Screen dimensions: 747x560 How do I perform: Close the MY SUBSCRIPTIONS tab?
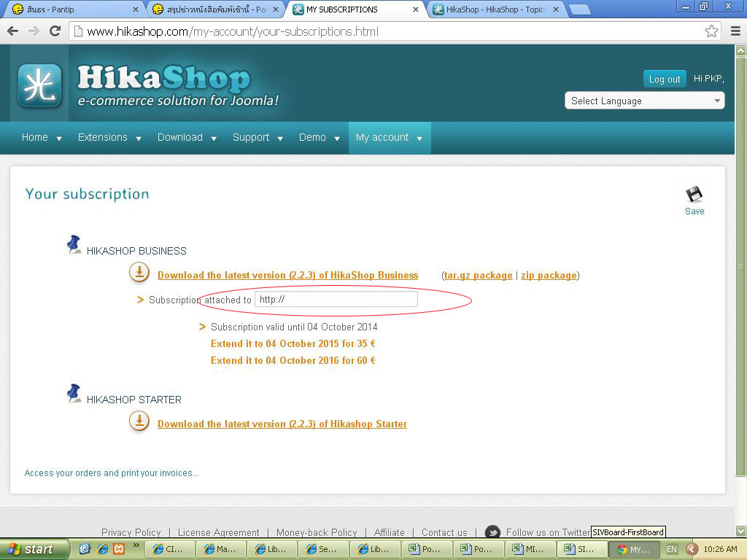(415, 9)
